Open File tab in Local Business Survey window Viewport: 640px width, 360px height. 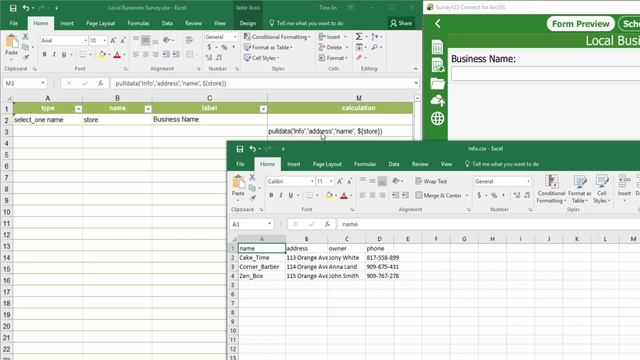(13, 23)
